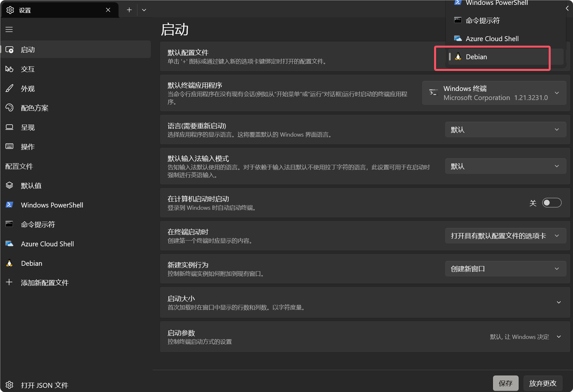The width and height of the screenshot is (573, 392).
Task: Open the 默认值 profile defaults page
Action: point(31,185)
